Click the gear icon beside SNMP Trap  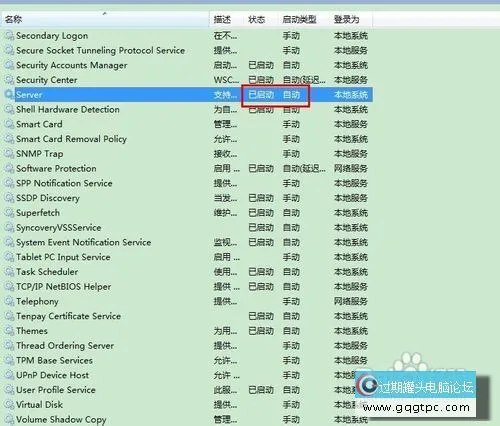[9, 153]
